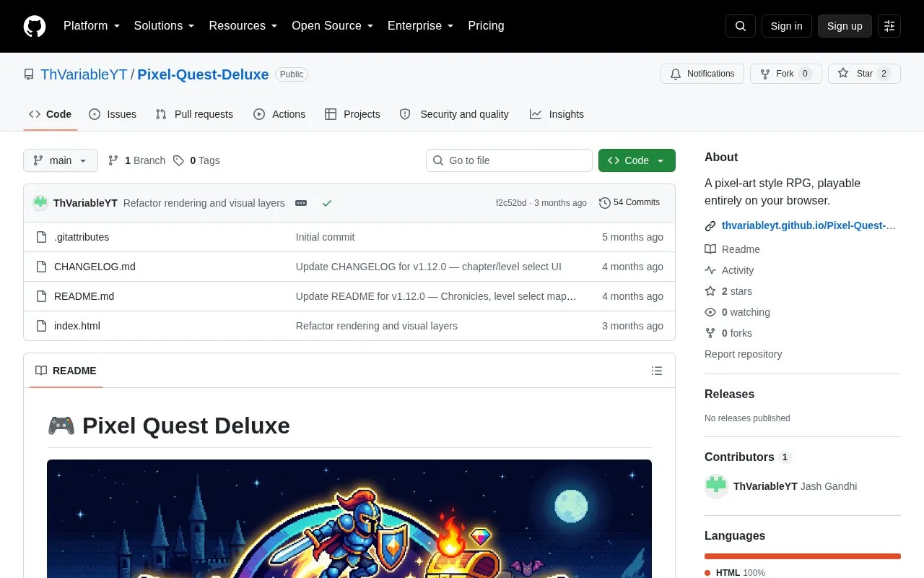Click the Go to file search field
This screenshot has width=924, height=578.
click(x=509, y=160)
